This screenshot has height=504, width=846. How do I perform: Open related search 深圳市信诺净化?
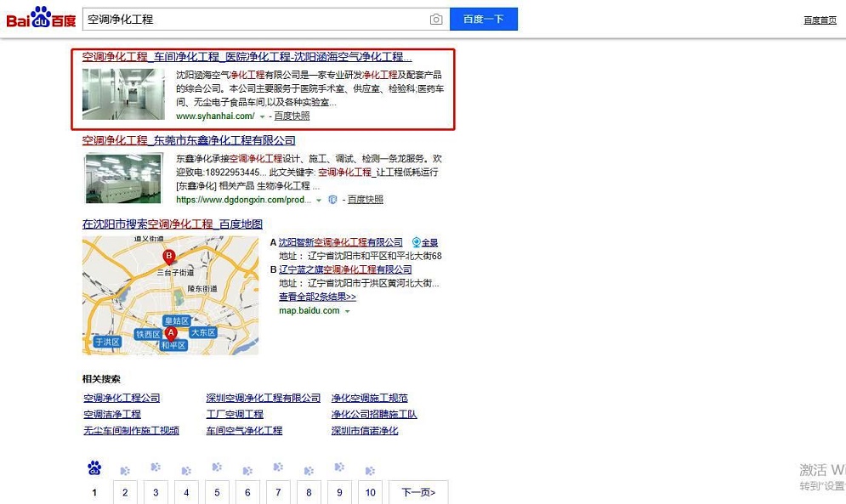click(x=365, y=431)
